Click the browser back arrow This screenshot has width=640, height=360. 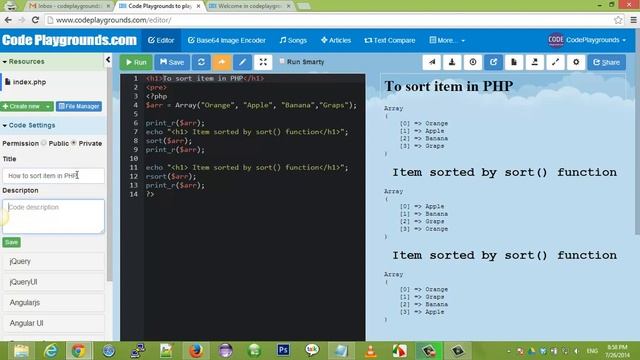pos(8,20)
